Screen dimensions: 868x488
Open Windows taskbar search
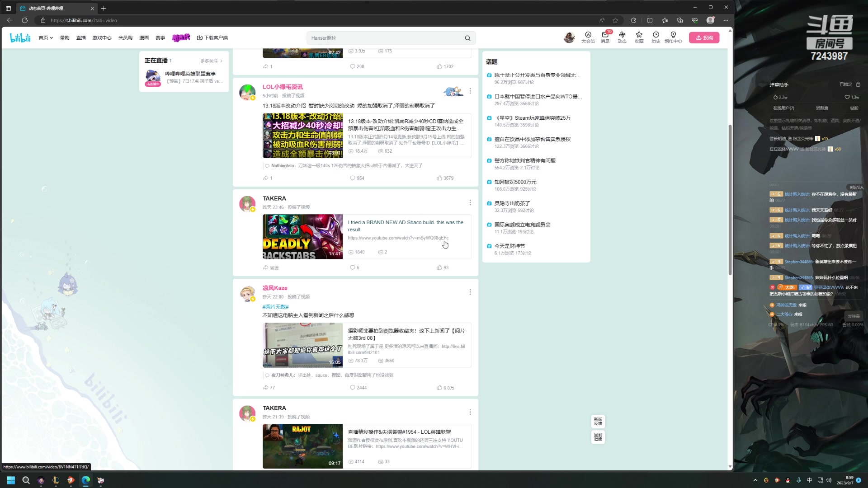click(x=26, y=480)
